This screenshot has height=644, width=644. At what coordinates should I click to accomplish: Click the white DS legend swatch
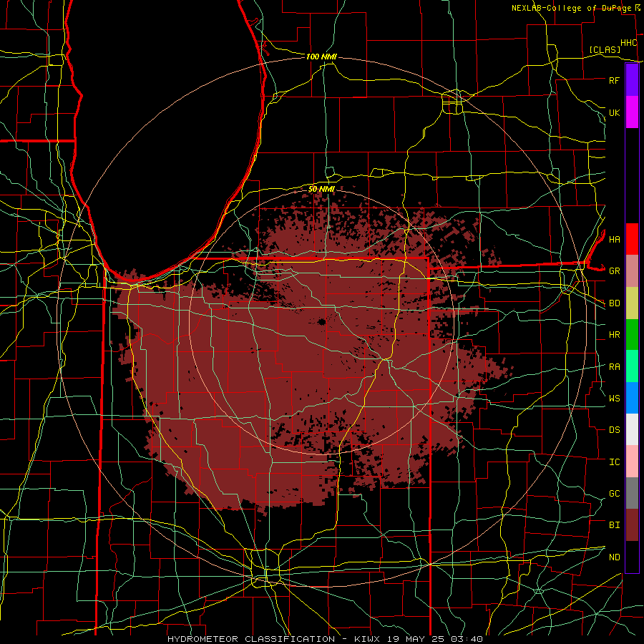(632, 429)
